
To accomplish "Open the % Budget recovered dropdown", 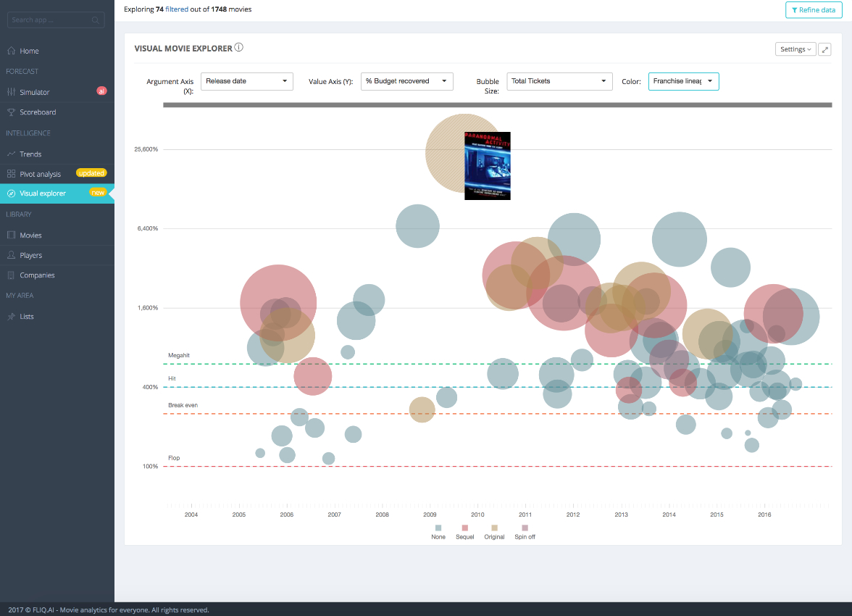I will point(407,81).
